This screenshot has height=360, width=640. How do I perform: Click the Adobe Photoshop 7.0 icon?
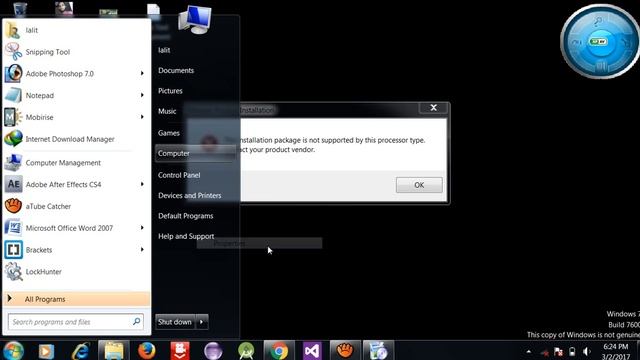[x=13, y=73]
